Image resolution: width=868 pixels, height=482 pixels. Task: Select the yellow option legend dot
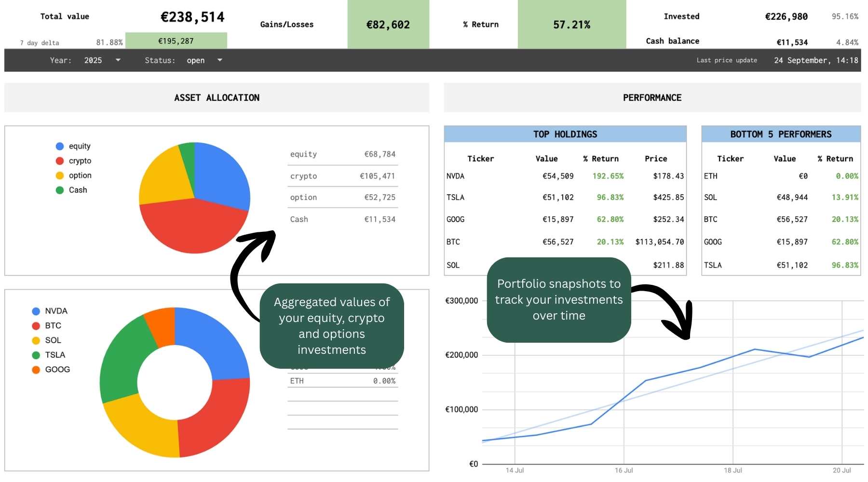60,175
